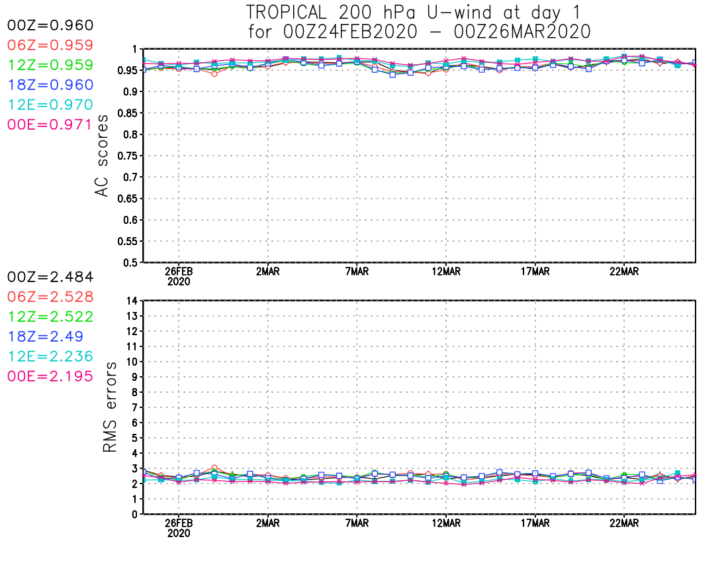Click the '17MAR' label under the RMS chart

(535, 523)
